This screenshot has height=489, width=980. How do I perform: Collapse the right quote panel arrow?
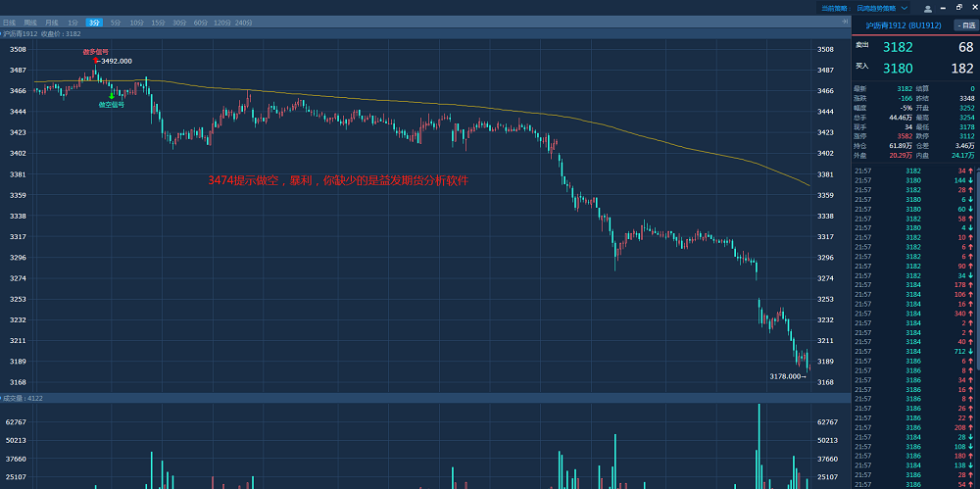tap(845, 21)
